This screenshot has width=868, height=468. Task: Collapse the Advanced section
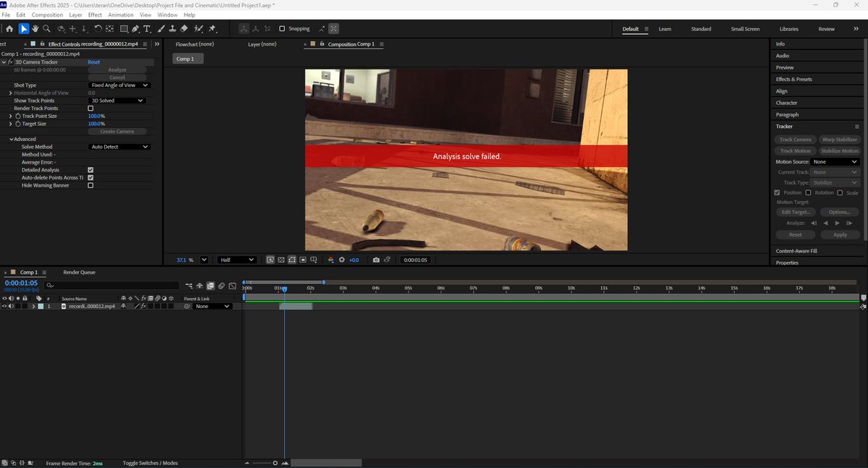[12, 139]
